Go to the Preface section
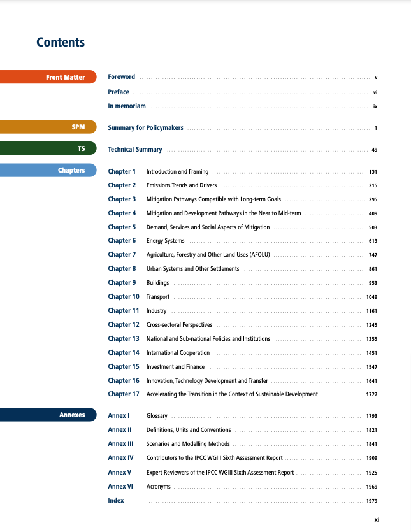This screenshot has height=532, width=411. (119, 92)
